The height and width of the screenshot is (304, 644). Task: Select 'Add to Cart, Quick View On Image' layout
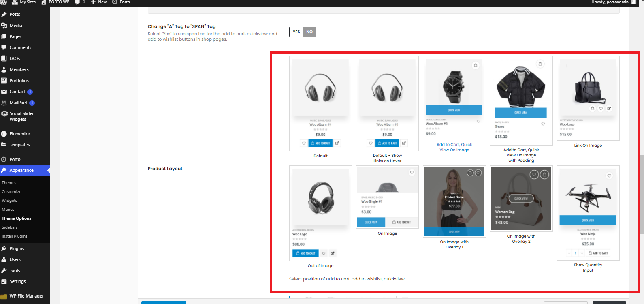[x=454, y=98]
